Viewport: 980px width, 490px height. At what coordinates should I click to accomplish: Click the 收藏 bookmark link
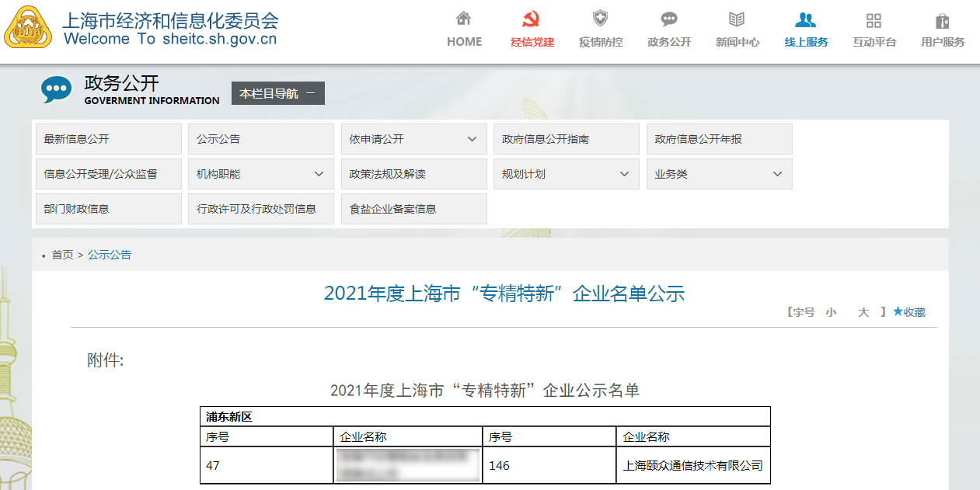(909, 312)
